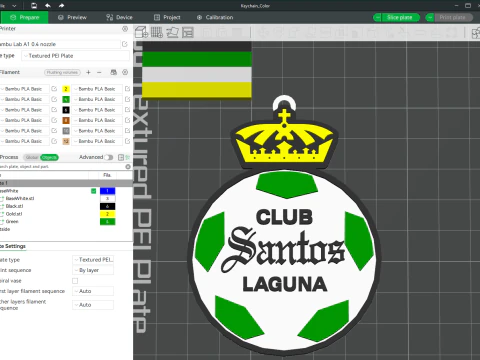Open plate type Textured PEI dropdown in settings
This screenshot has width=480, height=360.
point(93,260)
